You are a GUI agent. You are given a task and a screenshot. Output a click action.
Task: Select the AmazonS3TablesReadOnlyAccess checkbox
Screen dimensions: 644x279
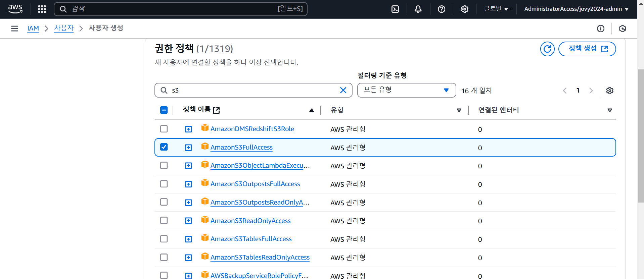pos(164,257)
